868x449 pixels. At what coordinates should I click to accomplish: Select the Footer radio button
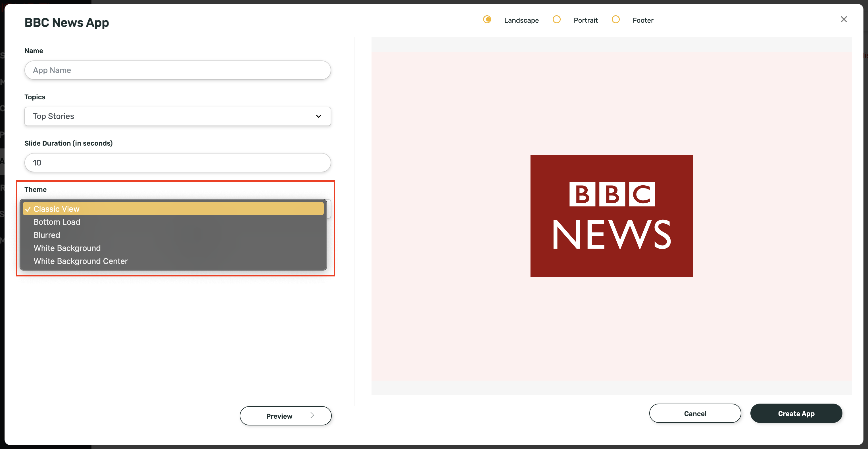tap(615, 20)
